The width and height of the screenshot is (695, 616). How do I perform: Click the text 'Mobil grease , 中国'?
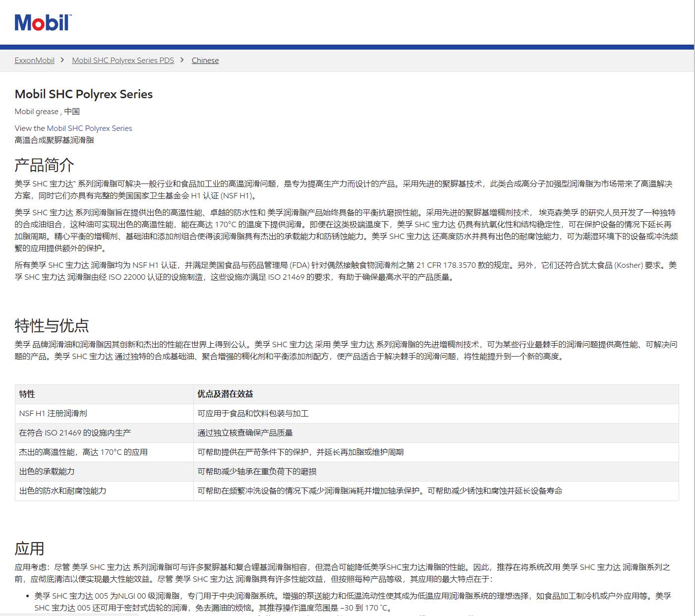47,112
